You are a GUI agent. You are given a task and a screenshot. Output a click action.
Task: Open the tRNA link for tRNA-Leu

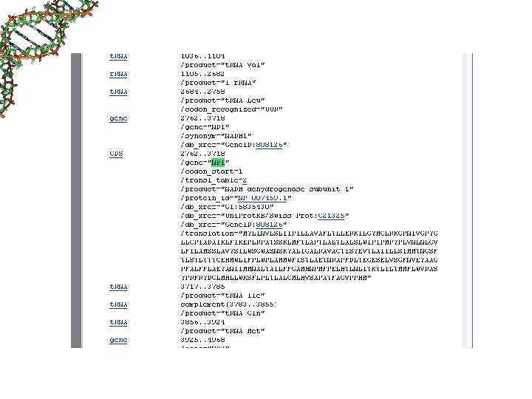tap(118, 92)
